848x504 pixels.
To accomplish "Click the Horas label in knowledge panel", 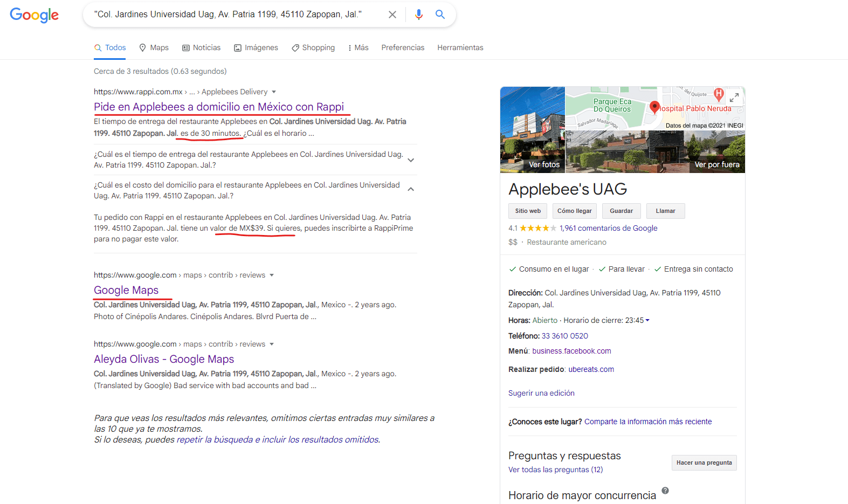I will click(x=519, y=320).
